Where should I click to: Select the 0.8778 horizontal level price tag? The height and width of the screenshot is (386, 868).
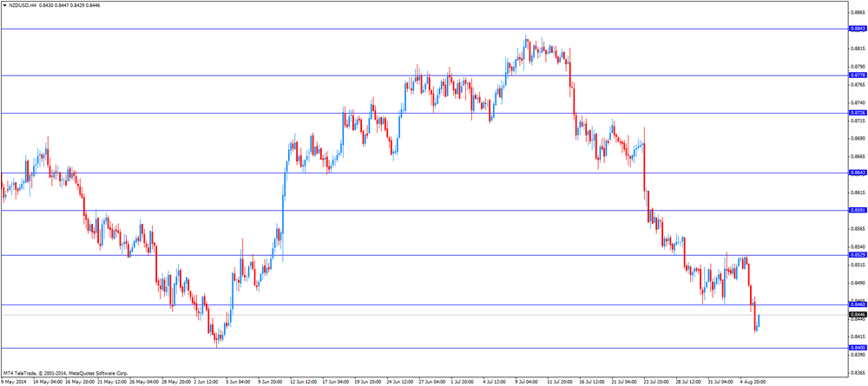(858, 75)
